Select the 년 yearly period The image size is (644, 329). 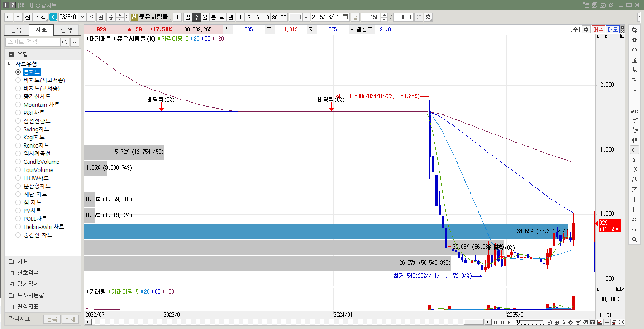(x=230, y=17)
